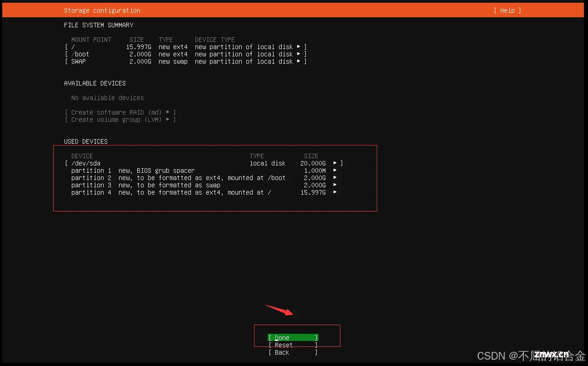Image resolution: width=588 pixels, height=366 pixels.
Task: Open the partition 2 /boot options arrow
Action: [335, 178]
